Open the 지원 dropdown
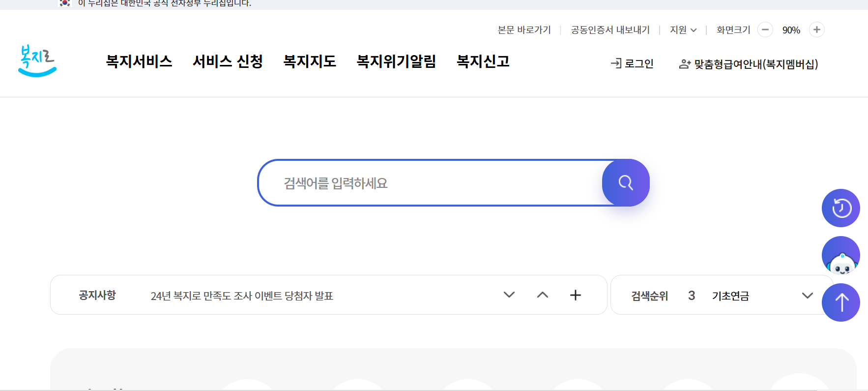 click(683, 30)
